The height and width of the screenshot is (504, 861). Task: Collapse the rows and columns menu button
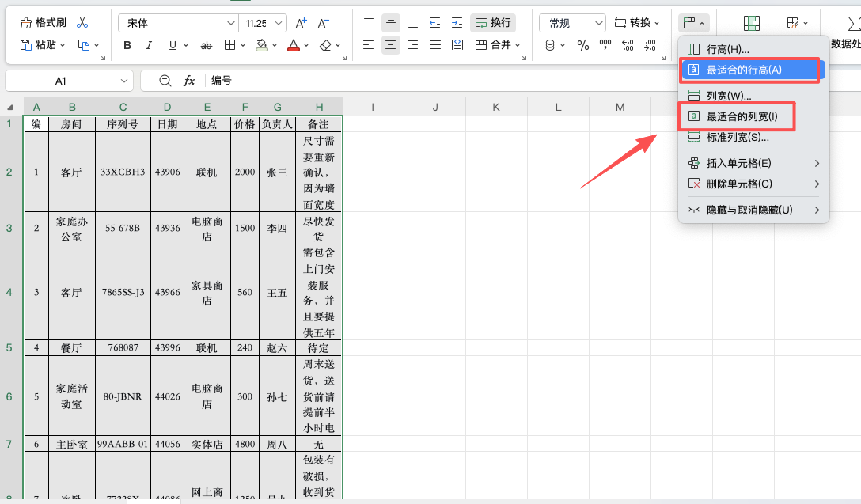[x=693, y=23]
